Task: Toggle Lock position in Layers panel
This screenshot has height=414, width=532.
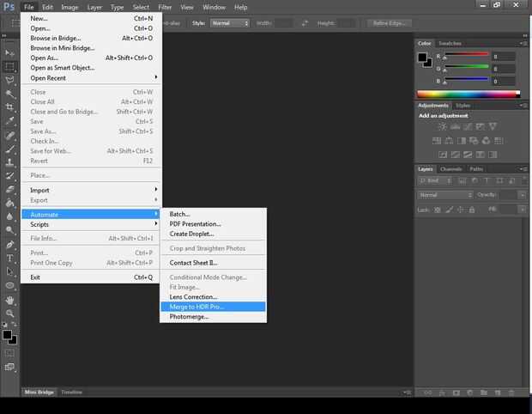Action: coord(461,210)
